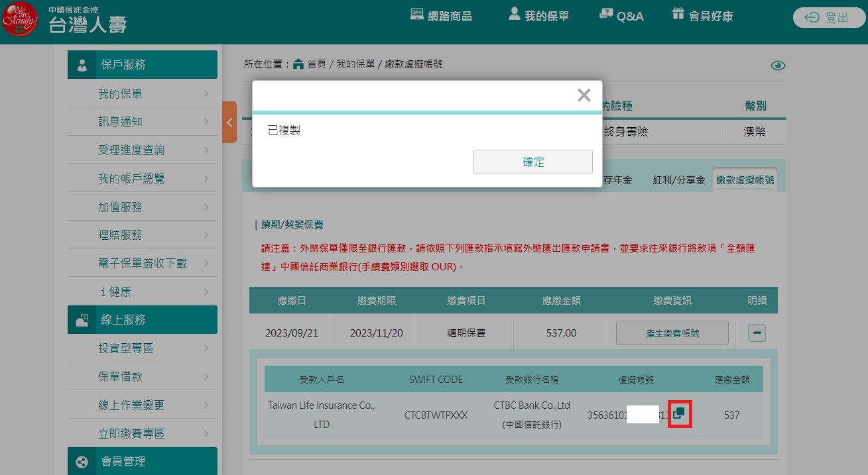
Task: Click the chevron beside 保單借款
Action: (x=207, y=377)
